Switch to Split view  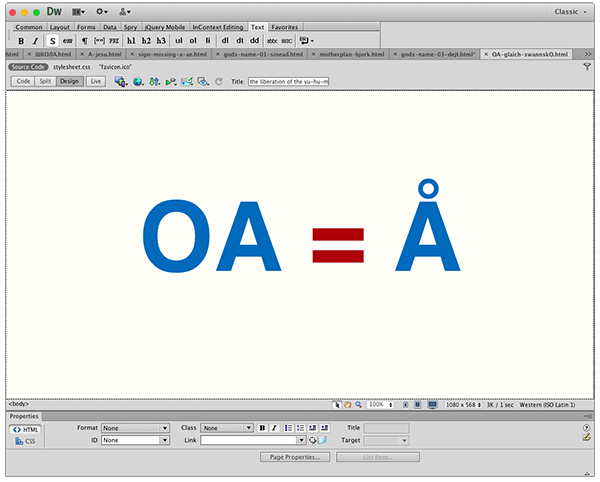45,81
